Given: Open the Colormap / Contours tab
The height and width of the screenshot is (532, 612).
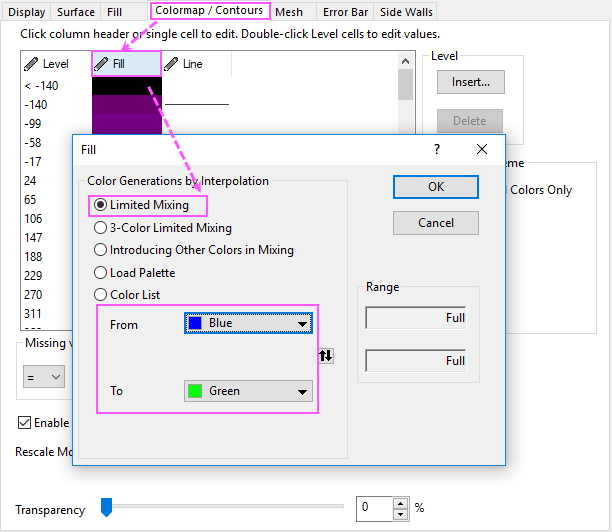Looking at the screenshot, I should tap(209, 11).
